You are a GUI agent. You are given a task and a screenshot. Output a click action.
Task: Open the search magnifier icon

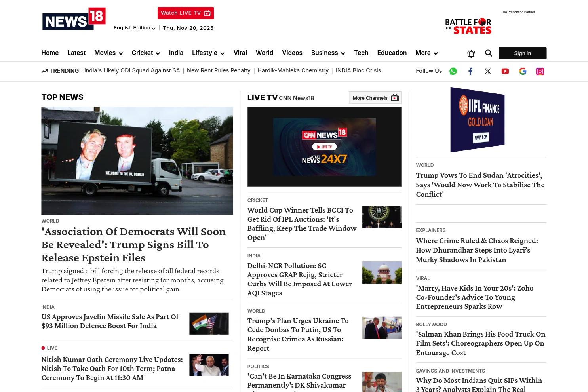pos(489,53)
